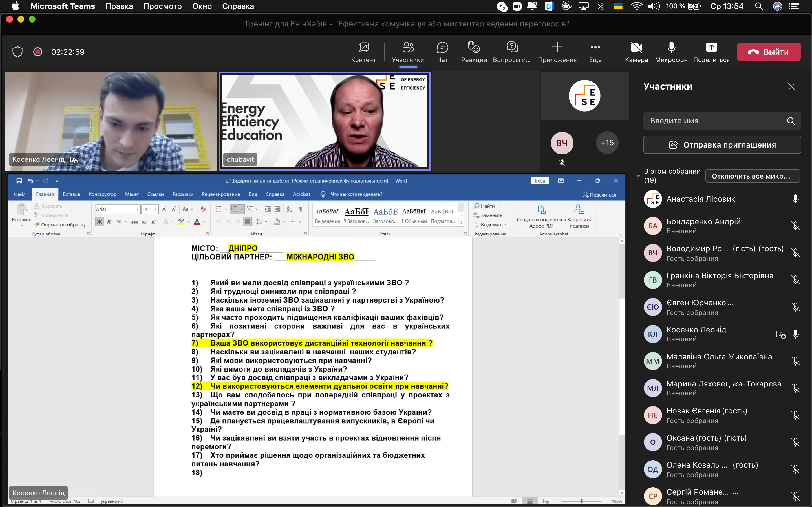The height and width of the screenshot is (507, 812).
Task: Toggle Анастасія Лісовик's microphone
Action: coord(795,199)
